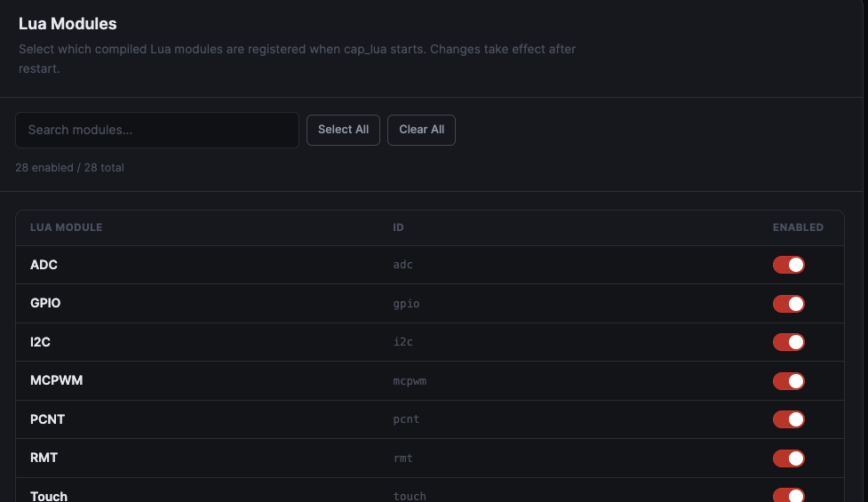Toggle the Touch module switch
Image resolution: width=868 pixels, height=502 pixels.
[x=788, y=495]
